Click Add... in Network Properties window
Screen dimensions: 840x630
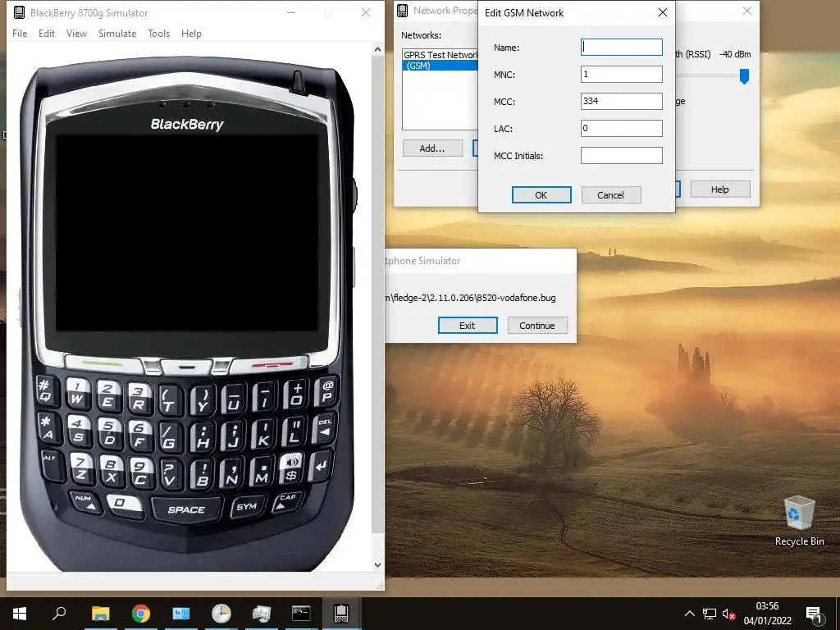point(432,148)
